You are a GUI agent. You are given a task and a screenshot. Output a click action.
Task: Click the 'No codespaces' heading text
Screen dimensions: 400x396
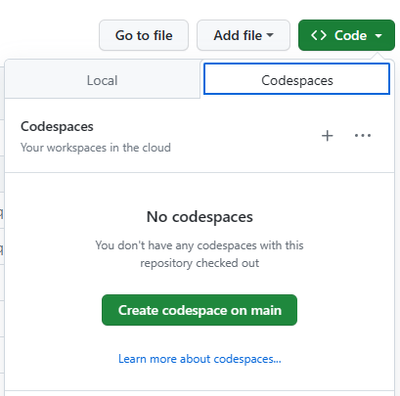point(200,217)
